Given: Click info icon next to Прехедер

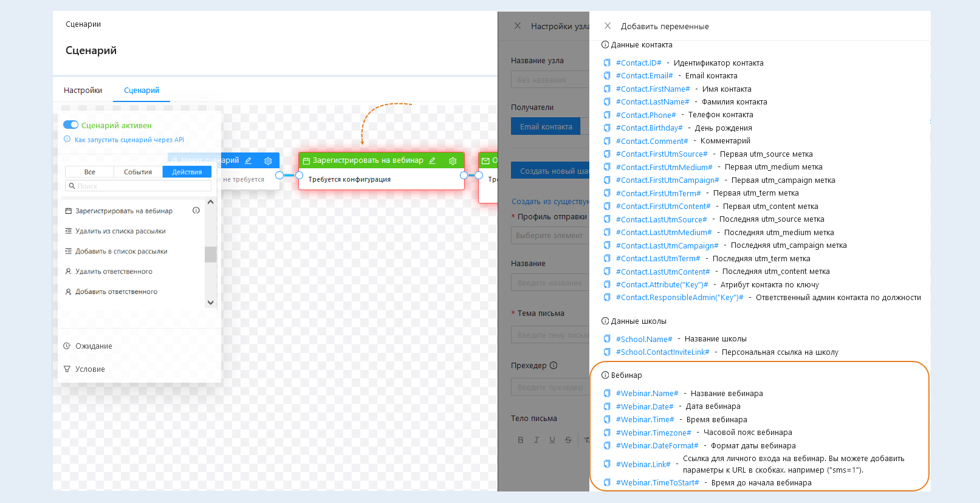Looking at the screenshot, I should [x=553, y=366].
